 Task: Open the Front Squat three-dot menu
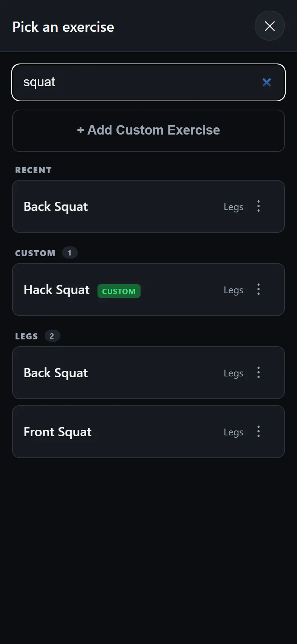258,432
